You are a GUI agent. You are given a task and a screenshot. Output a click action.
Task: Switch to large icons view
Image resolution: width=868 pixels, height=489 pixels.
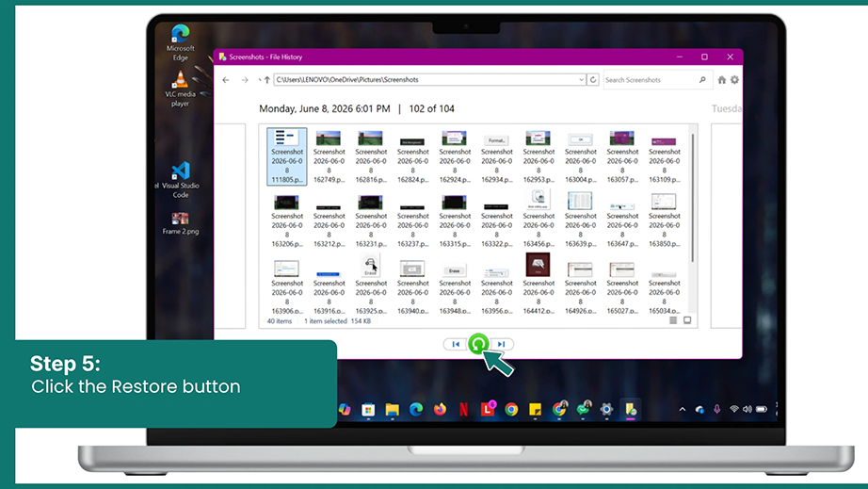[x=687, y=320]
